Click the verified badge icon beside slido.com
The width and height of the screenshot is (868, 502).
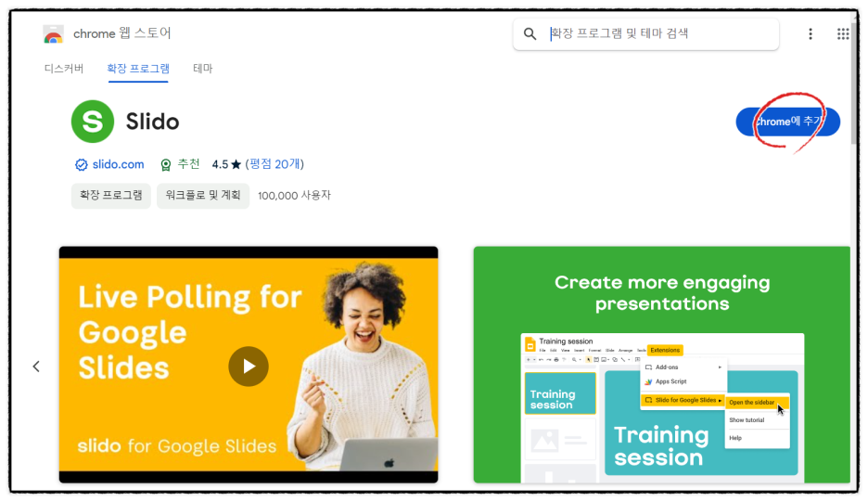tap(82, 164)
